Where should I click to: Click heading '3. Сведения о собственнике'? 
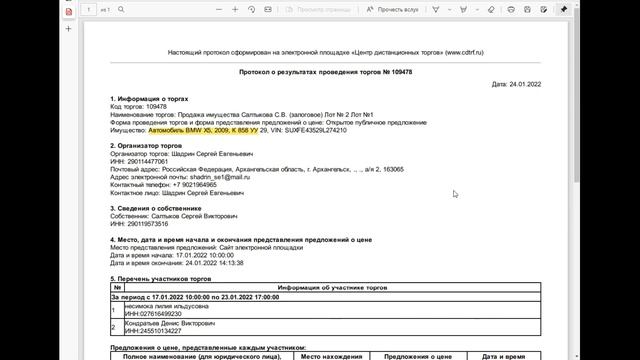tap(156, 208)
